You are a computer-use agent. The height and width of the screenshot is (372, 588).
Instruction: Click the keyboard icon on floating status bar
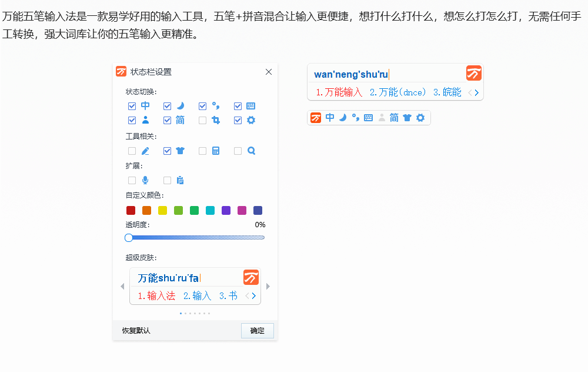368,118
